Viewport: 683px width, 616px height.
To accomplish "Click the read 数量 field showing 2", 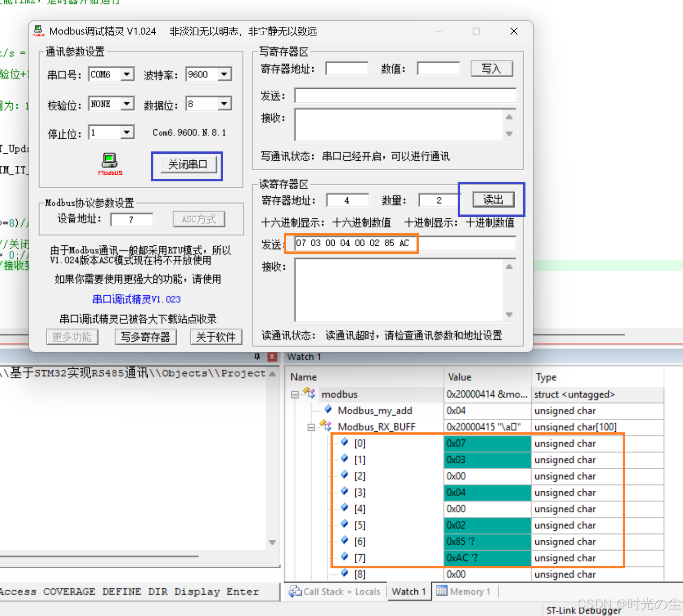I will (439, 200).
